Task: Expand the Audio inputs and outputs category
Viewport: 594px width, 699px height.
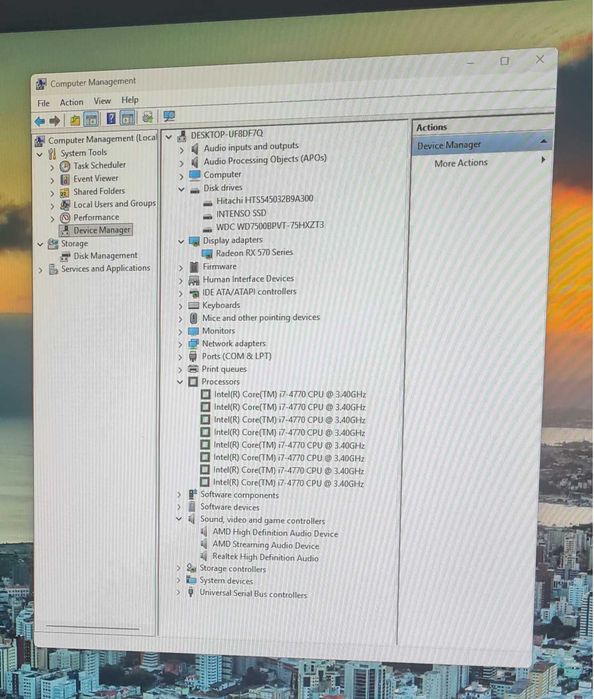Action: [x=182, y=150]
